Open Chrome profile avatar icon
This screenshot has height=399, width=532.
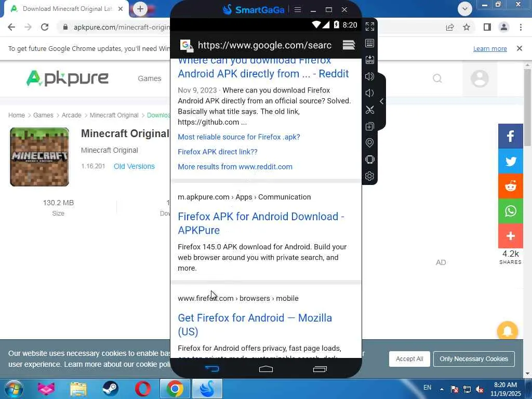coord(504,27)
